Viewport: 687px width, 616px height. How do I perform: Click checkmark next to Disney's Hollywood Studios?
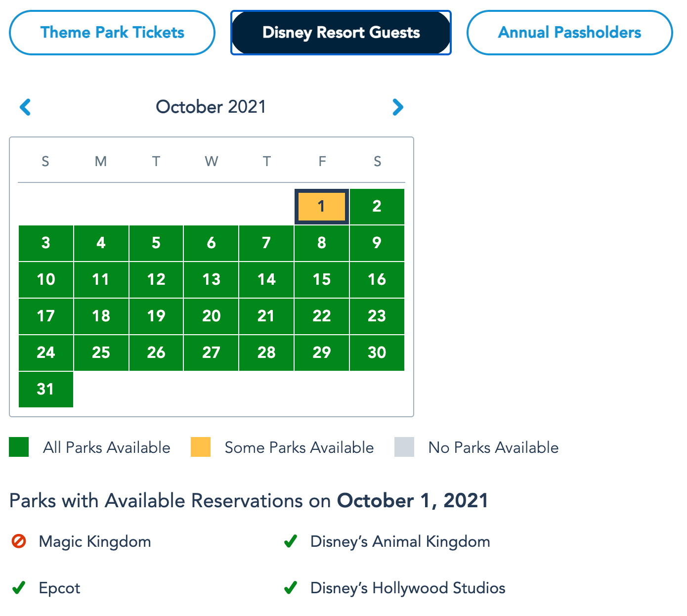pyautogui.click(x=291, y=588)
